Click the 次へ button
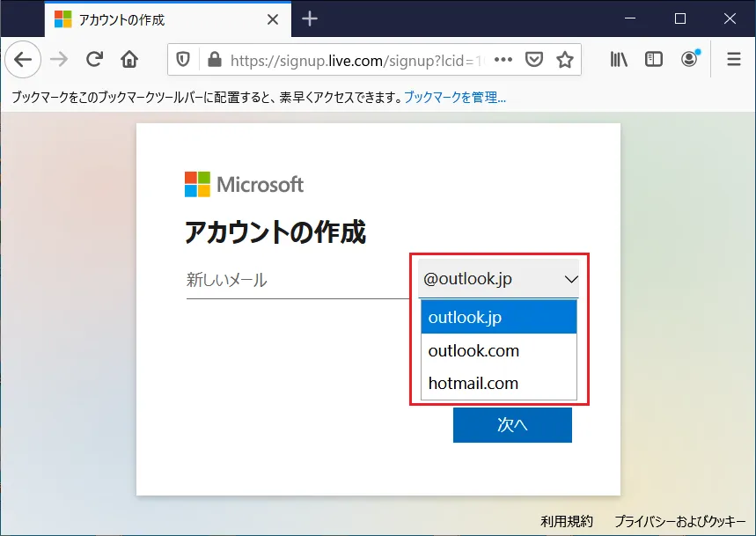This screenshot has height=536, width=756. (512, 424)
